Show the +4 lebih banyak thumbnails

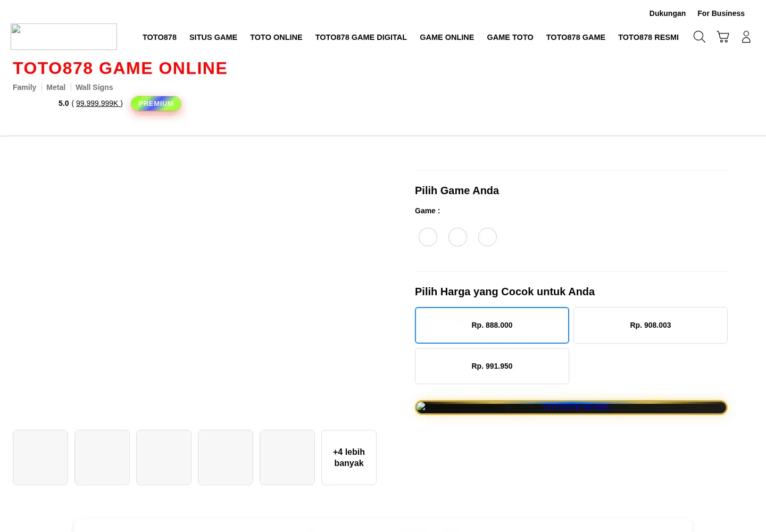coord(349,458)
